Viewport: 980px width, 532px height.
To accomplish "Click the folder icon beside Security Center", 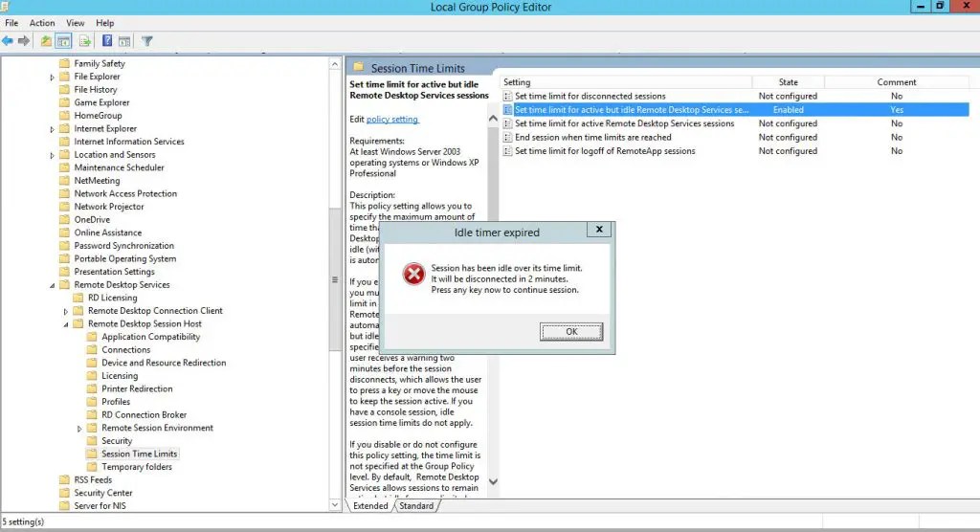I will [x=64, y=493].
